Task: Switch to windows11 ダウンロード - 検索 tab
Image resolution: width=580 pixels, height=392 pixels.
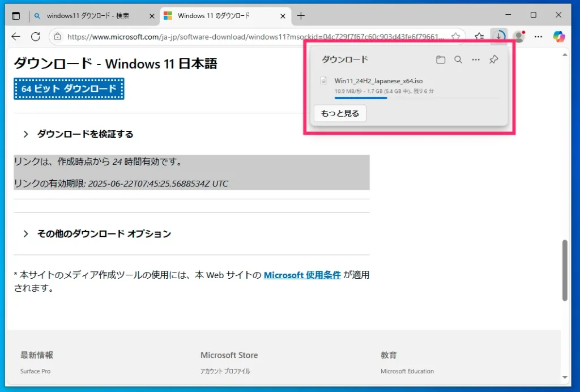Action: click(x=88, y=15)
